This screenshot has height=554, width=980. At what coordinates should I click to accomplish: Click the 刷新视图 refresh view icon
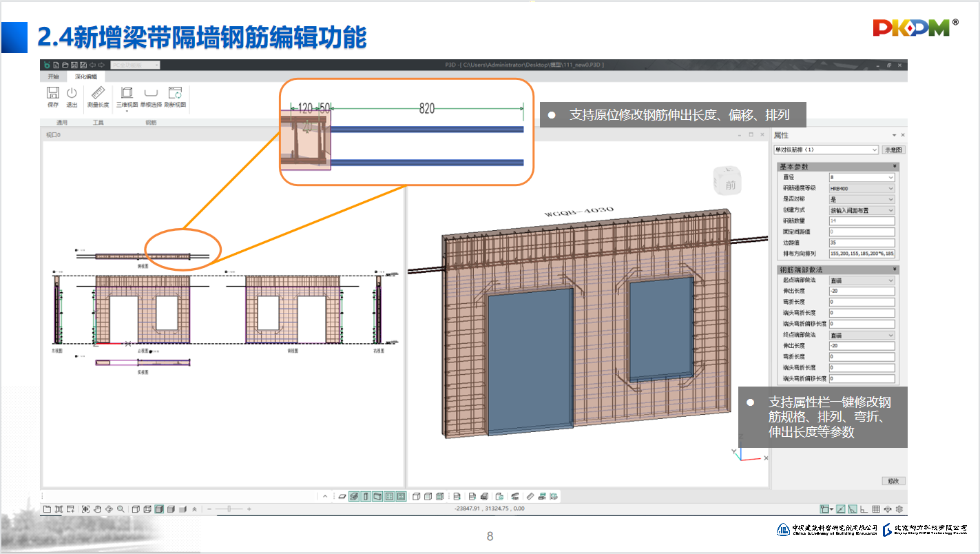click(175, 93)
